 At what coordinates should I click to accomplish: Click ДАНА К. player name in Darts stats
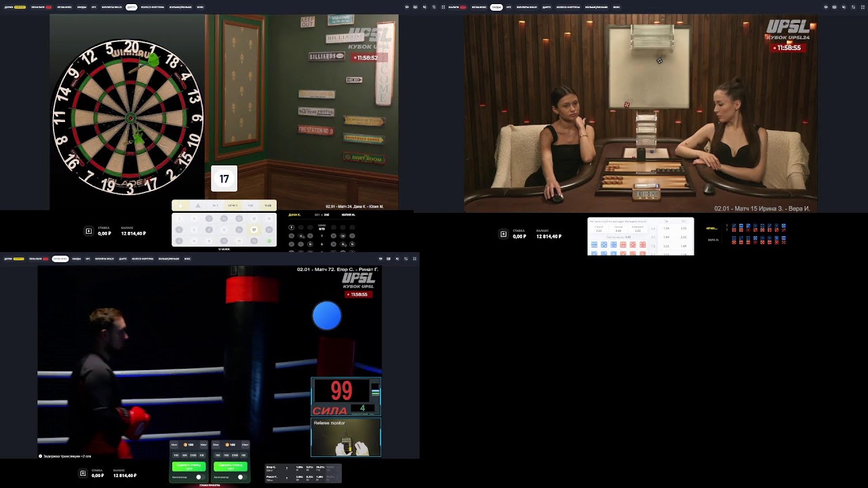294,215
